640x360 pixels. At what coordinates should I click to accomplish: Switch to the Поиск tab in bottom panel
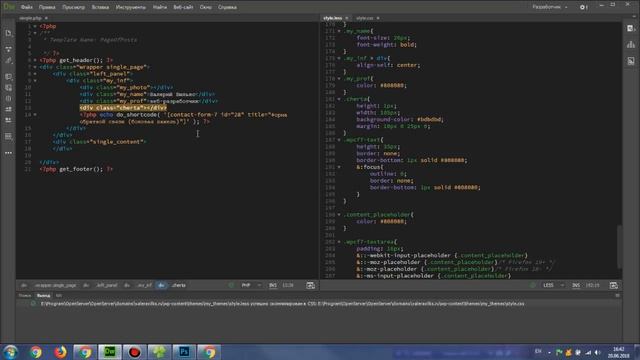[x=24, y=296]
